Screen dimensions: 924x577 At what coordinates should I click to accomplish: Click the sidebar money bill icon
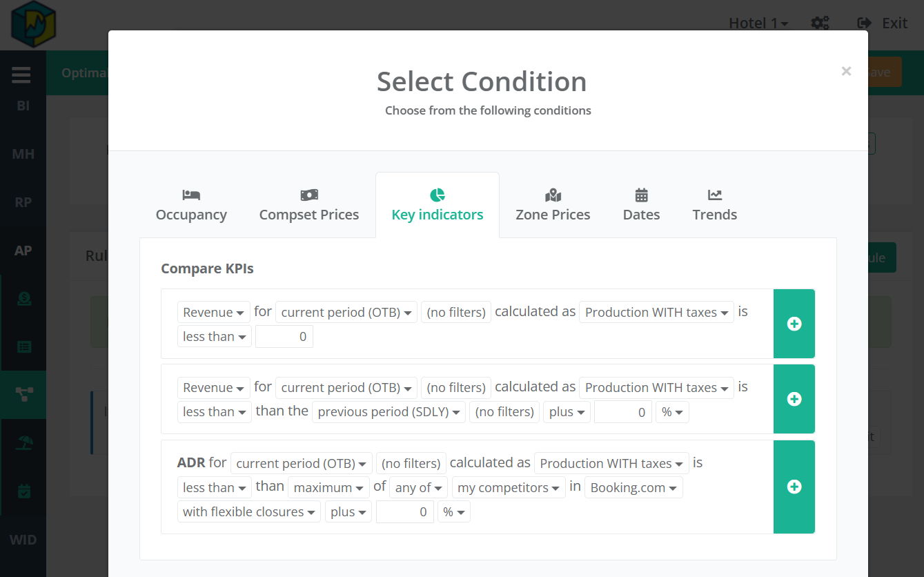click(x=23, y=299)
